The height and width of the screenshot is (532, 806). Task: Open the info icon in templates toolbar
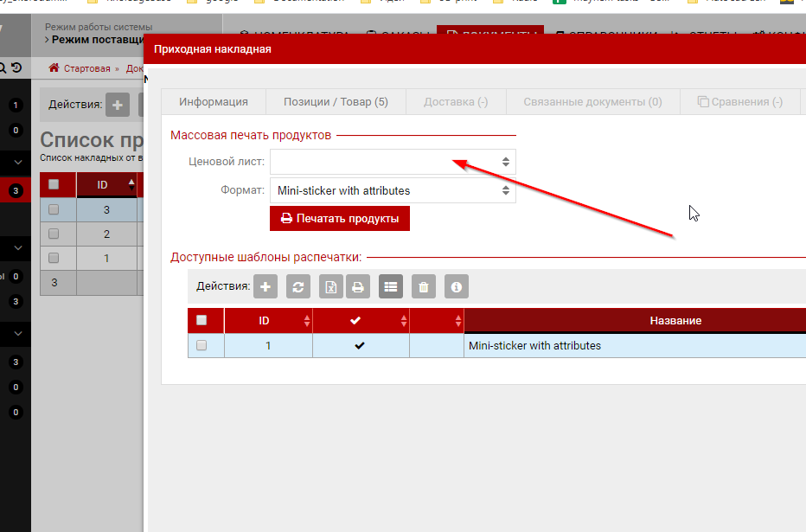point(457,286)
